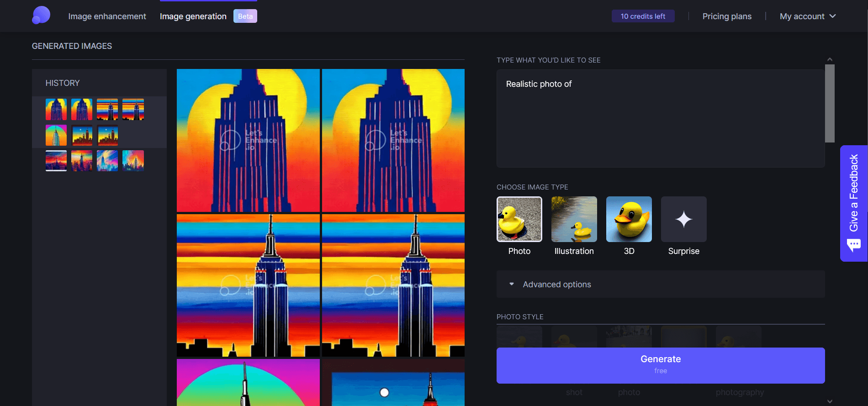Switch to Image enhancement tab
Image resolution: width=868 pixels, height=406 pixels.
(107, 16)
